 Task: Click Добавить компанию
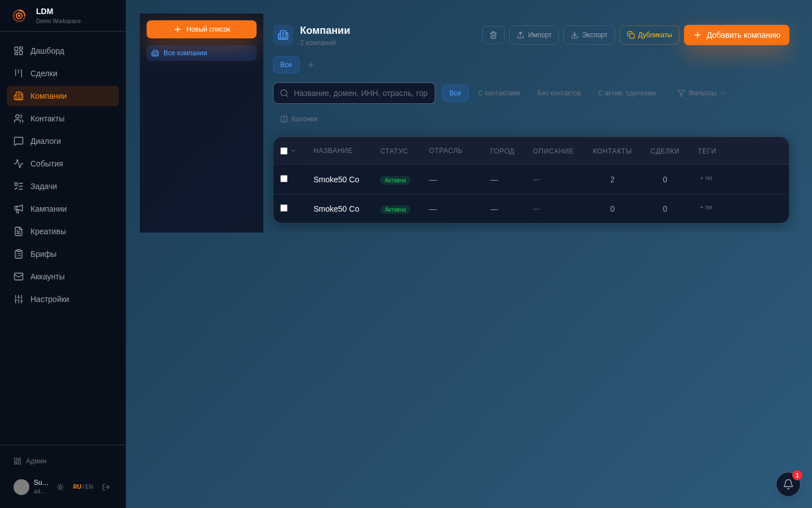tap(736, 35)
